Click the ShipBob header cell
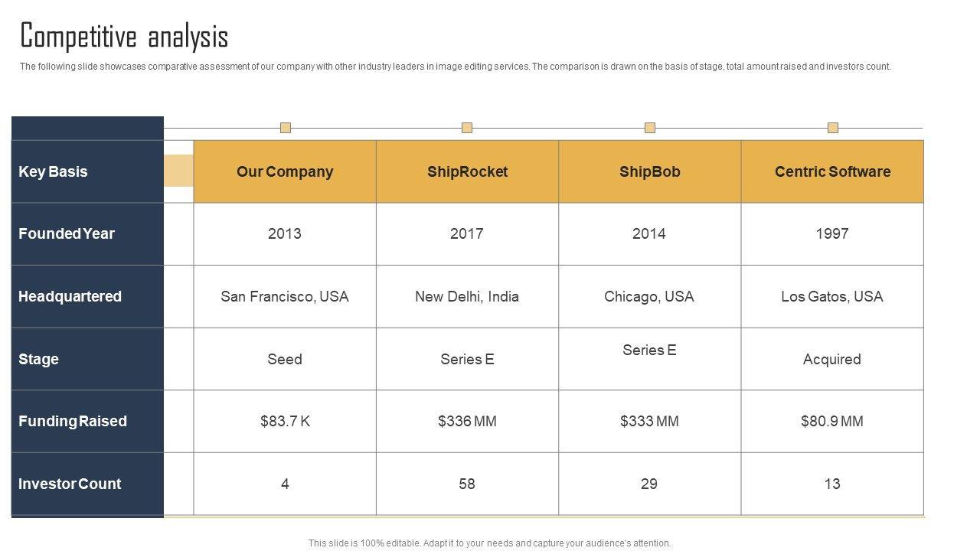The width and height of the screenshot is (980, 551). [649, 171]
